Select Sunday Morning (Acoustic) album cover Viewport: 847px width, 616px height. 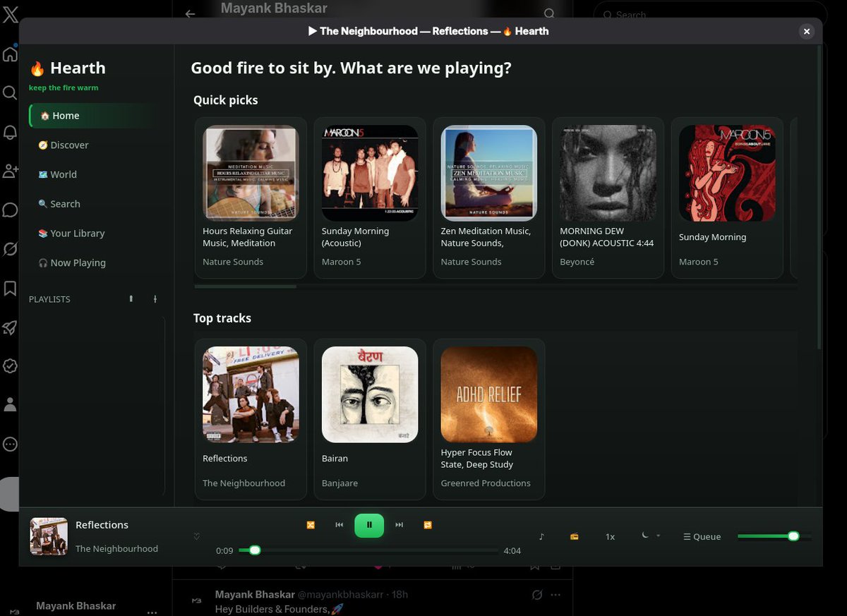pos(370,174)
